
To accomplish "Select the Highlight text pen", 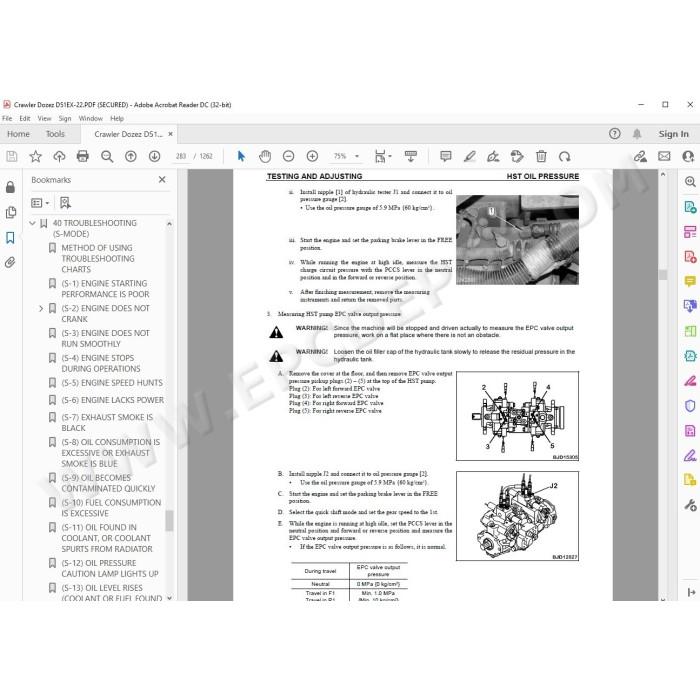I will pyautogui.click(x=469, y=156).
